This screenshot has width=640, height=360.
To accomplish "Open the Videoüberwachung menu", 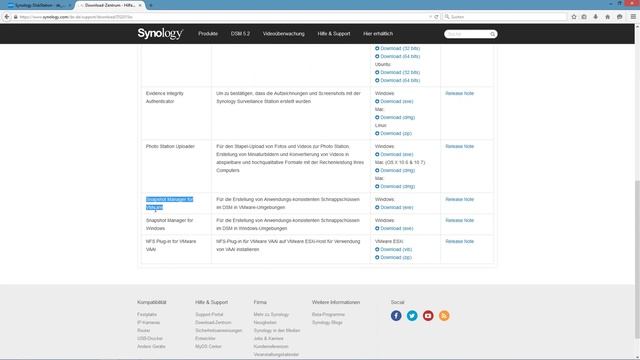I will [283, 34].
